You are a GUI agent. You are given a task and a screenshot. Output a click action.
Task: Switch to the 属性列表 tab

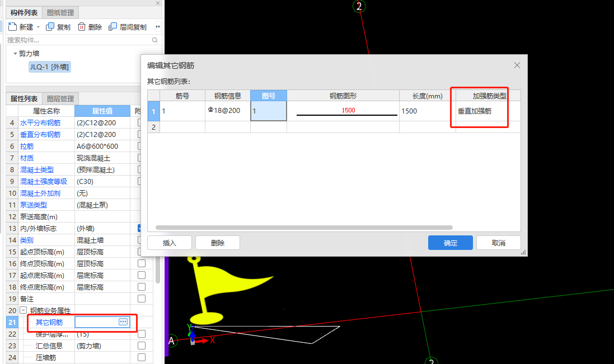24,98
